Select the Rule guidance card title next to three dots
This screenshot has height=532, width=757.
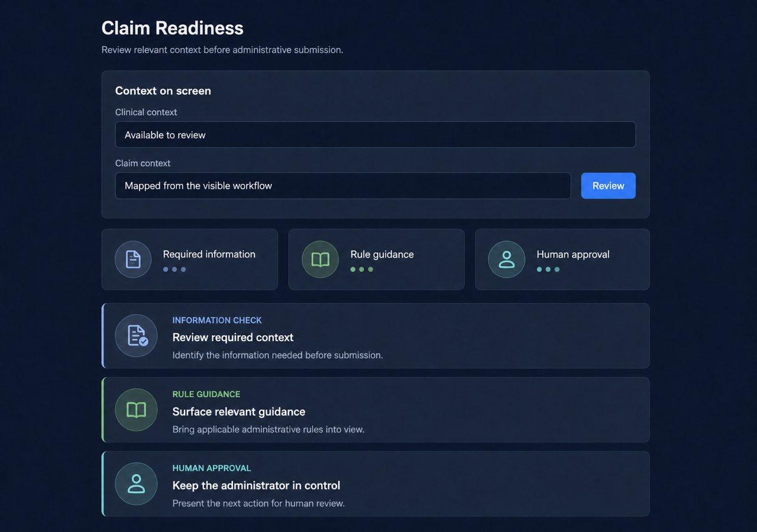pyautogui.click(x=382, y=254)
